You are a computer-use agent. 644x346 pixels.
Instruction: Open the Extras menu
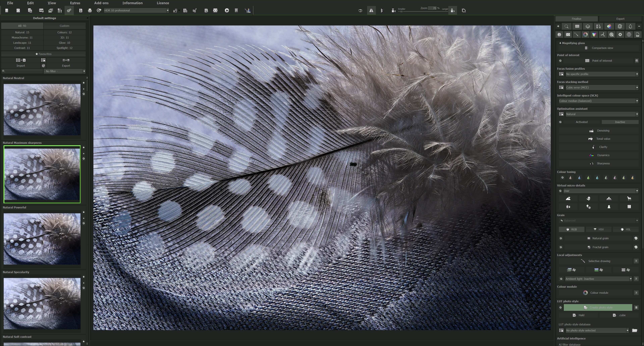click(x=75, y=3)
